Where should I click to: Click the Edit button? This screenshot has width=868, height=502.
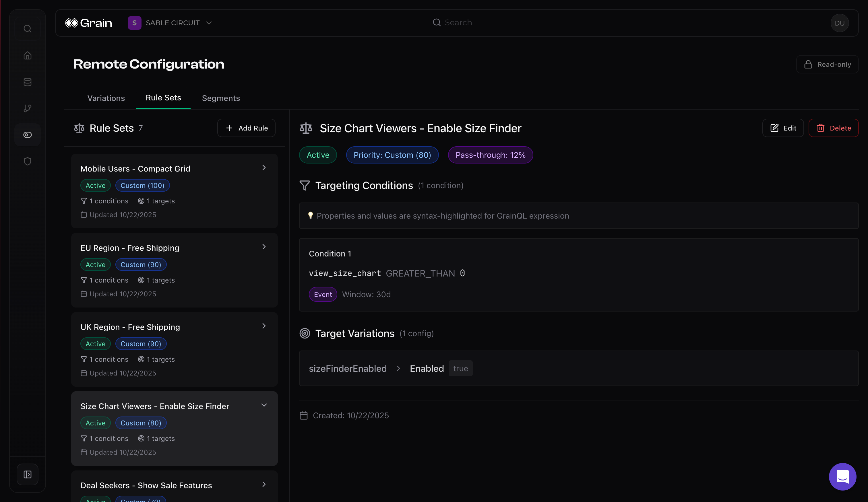point(782,128)
